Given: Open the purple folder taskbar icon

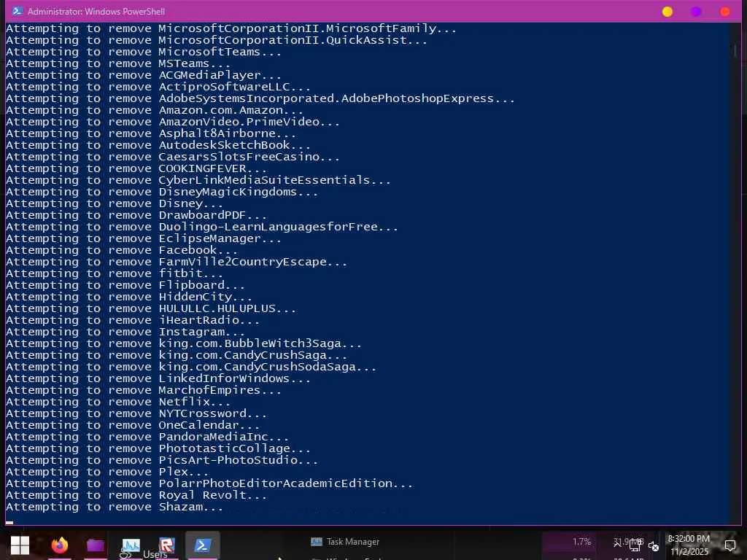Looking at the screenshot, I should coord(96,545).
